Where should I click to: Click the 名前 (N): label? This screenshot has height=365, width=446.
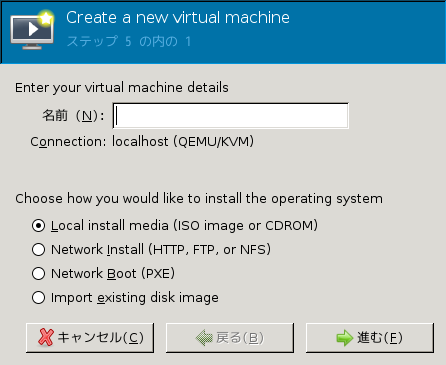(73, 116)
